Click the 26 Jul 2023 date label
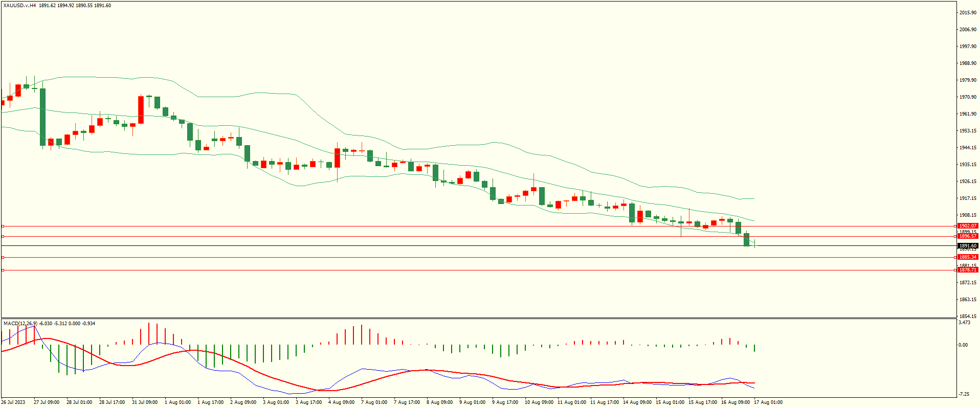 (x=13, y=402)
